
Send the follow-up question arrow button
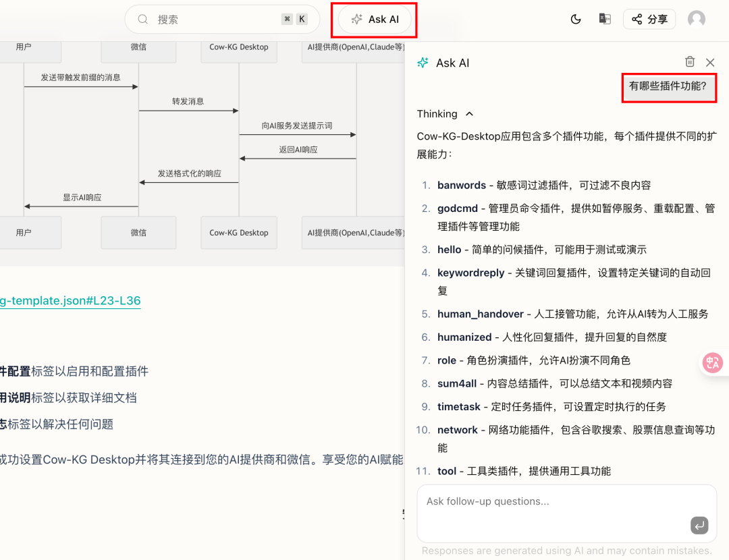coord(699,526)
